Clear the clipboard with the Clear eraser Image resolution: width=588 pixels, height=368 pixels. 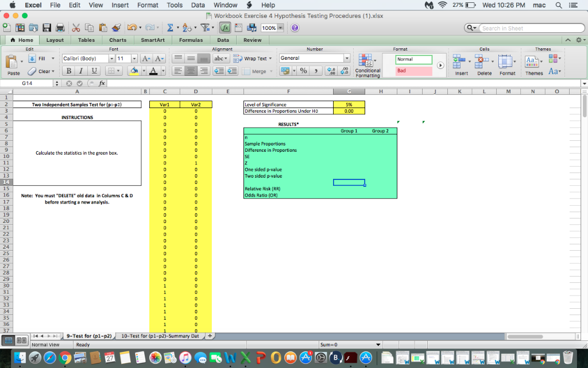32,71
